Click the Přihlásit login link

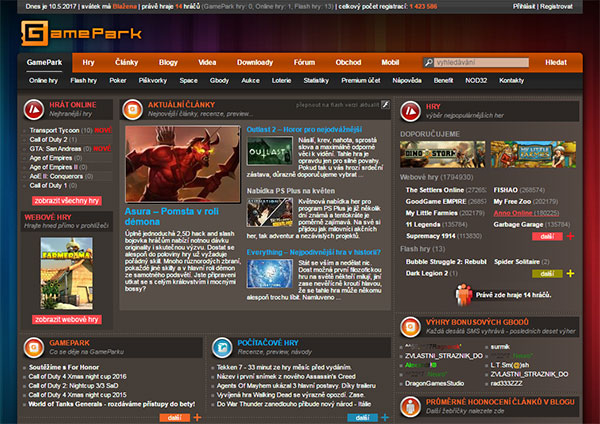(x=524, y=7)
